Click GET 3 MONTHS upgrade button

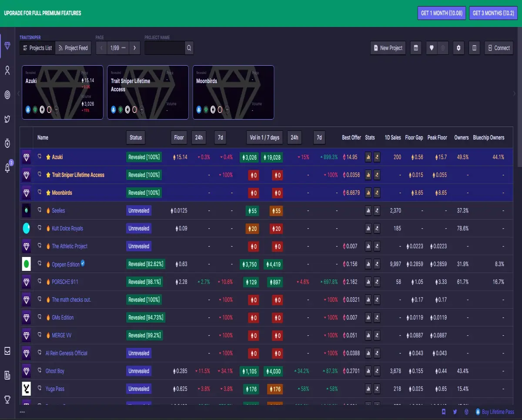coord(493,13)
